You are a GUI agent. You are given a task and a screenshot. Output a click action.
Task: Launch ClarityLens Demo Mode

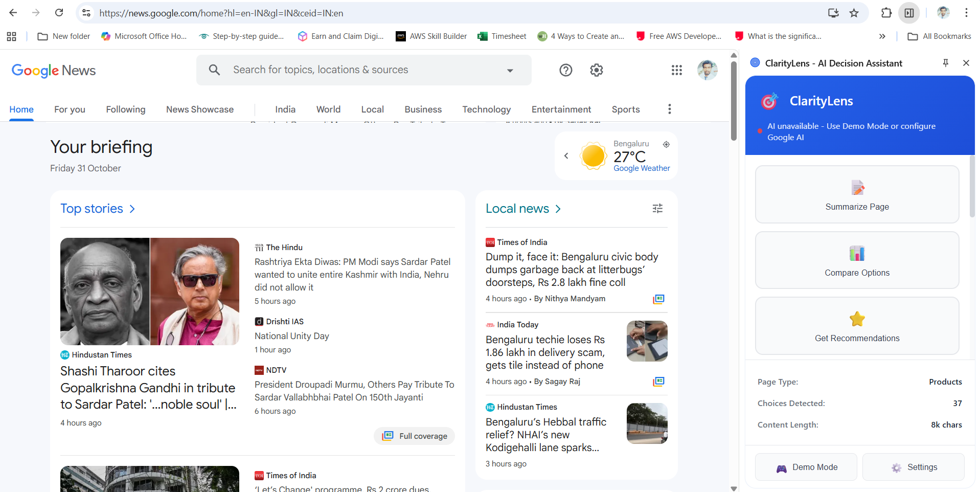pos(806,467)
